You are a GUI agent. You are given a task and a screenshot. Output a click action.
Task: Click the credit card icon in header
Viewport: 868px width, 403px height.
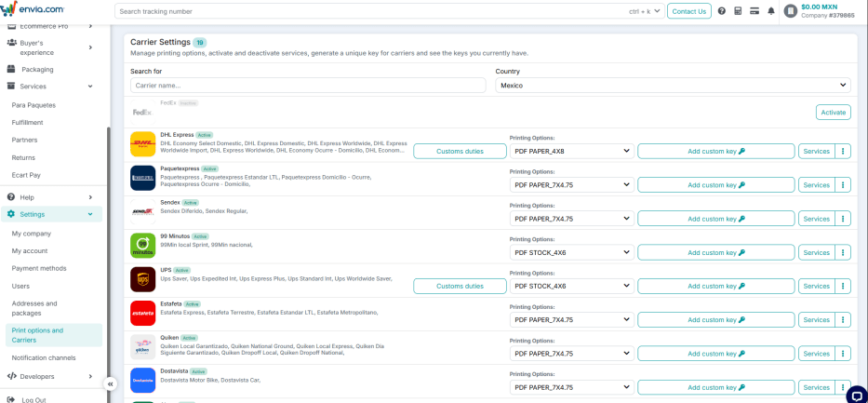[x=754, y=11]
